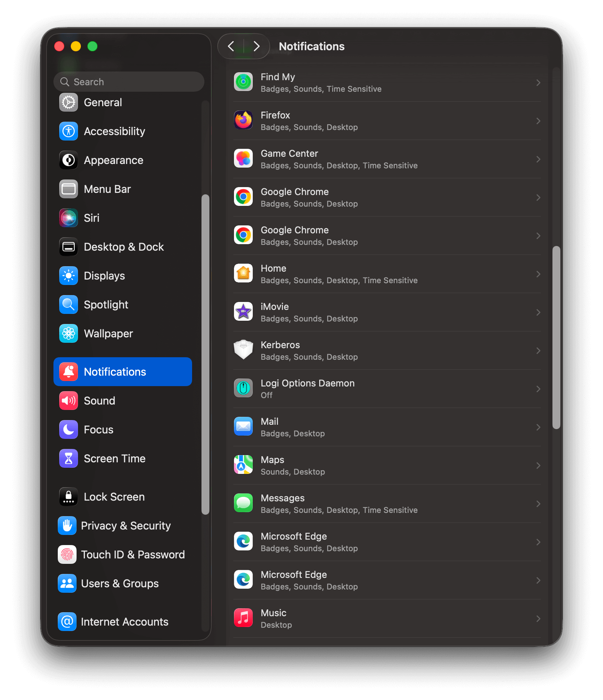This screenshot has width=603, height=700.
Task: Select Notifications in the sidebar
Action: (123, 372)
